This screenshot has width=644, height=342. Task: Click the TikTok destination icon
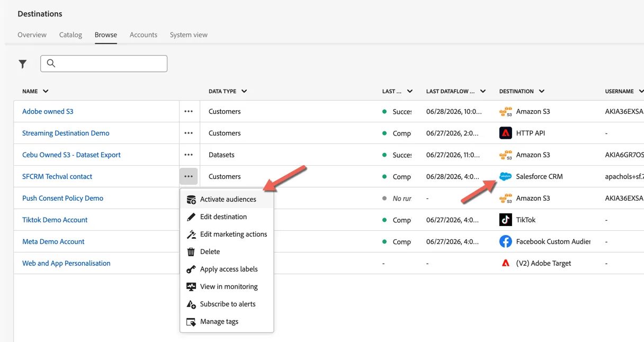pos(506,220)
